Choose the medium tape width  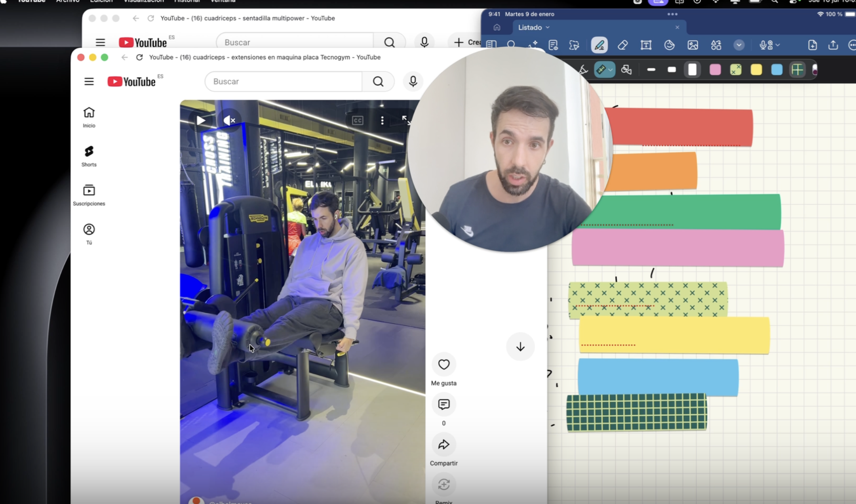pos(672,70)
